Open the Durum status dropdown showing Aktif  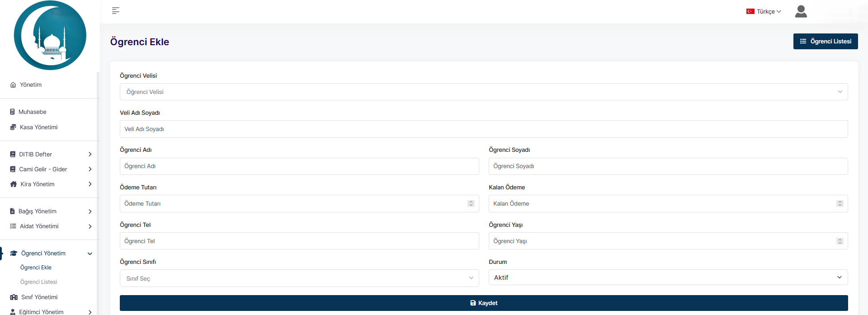tap(668, 277)
